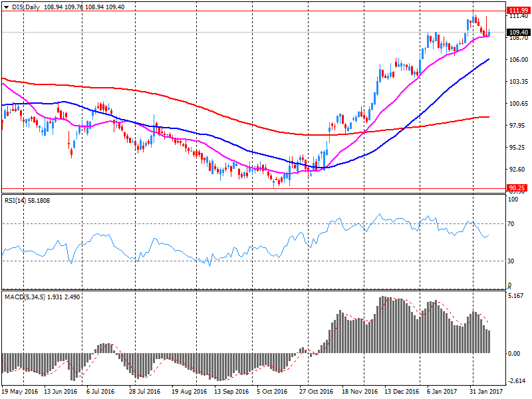
Task: Click the current price tag 109.40
Action: click(x=517, y=32)
